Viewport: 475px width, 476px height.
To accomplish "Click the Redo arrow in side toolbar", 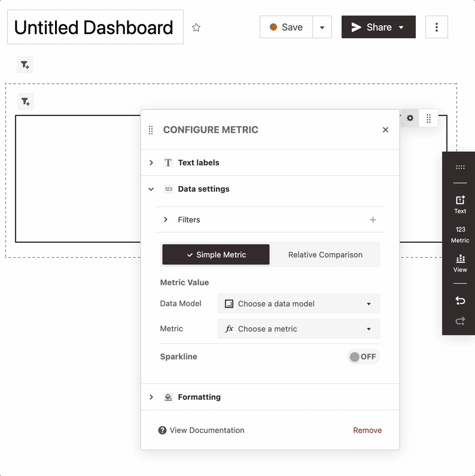I will pyautogui.click(x=460, y=321).
